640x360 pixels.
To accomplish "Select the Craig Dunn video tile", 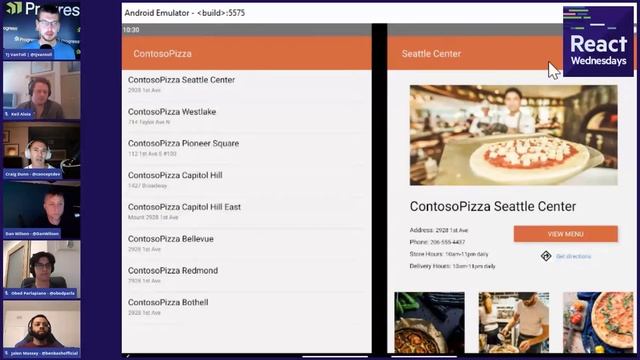I will pyautogui.click(x=42, y=150).
